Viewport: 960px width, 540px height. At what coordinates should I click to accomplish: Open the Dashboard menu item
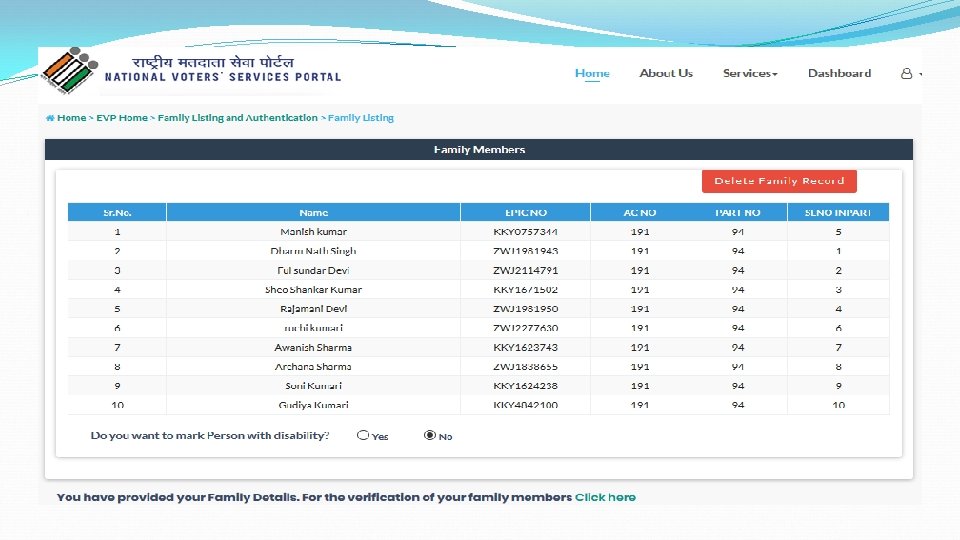(x=839, y=73)
